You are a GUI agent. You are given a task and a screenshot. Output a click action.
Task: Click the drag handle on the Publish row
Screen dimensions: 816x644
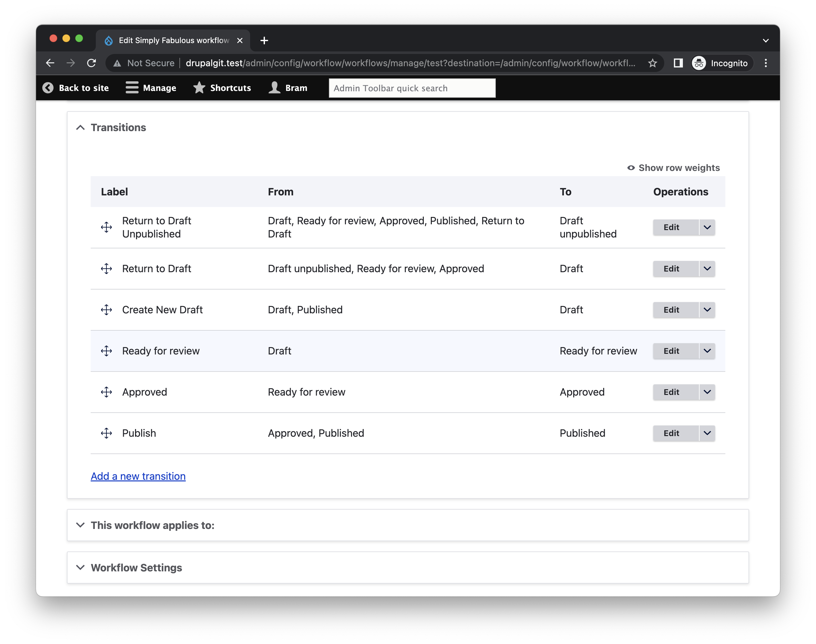[107, 433]
